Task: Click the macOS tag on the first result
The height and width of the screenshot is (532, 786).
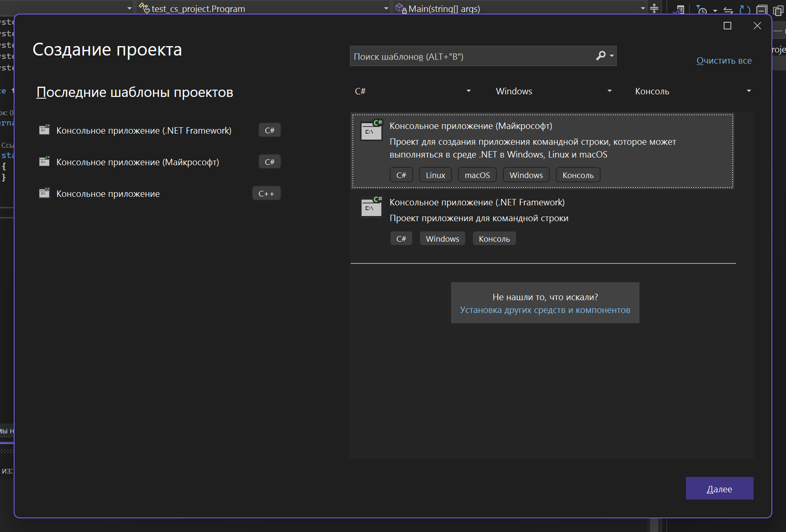Action: (x=477, y=175)
